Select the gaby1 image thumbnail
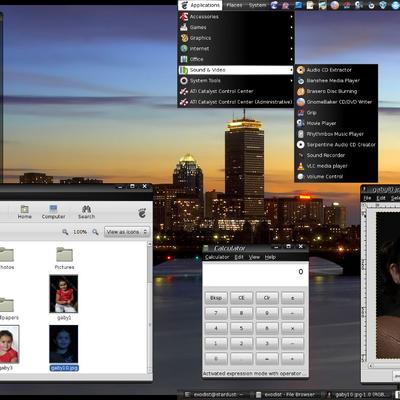The image size is (400, 400). 64,294
